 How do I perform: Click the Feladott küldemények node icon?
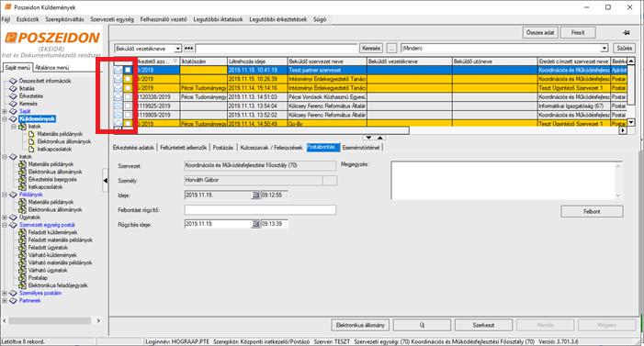pos(22,232)
